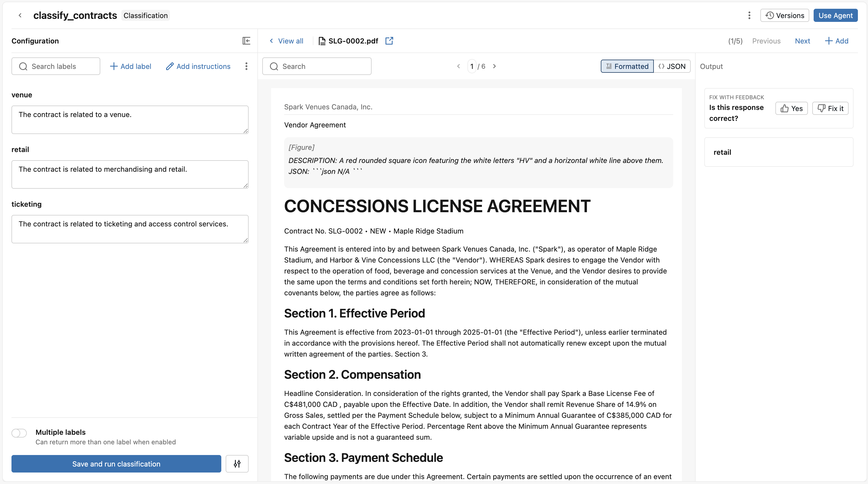868x484 pixels.
Task: Open classification settings sliders icon
Action: pos(237,464)
